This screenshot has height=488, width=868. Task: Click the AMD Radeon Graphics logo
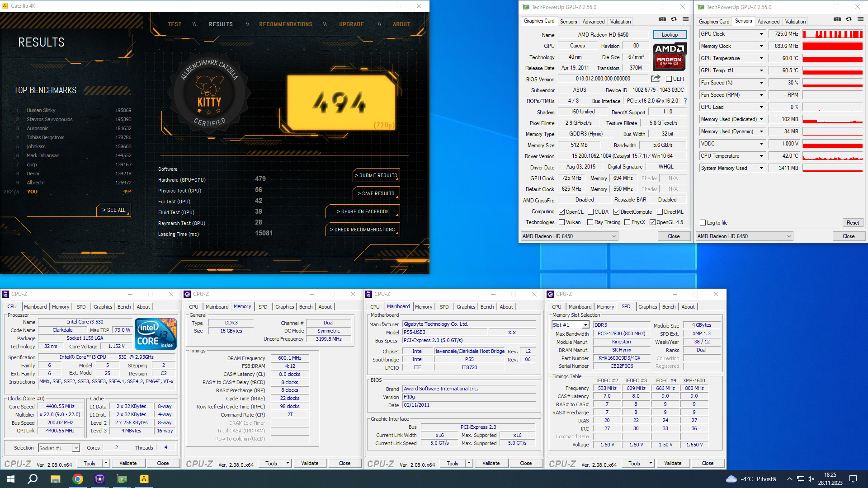[x=670, y=56]
